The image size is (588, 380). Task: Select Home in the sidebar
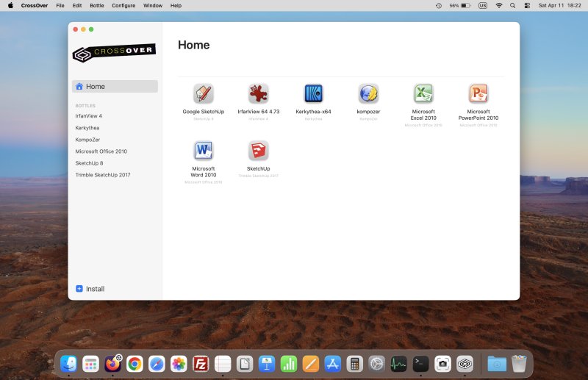115,87
